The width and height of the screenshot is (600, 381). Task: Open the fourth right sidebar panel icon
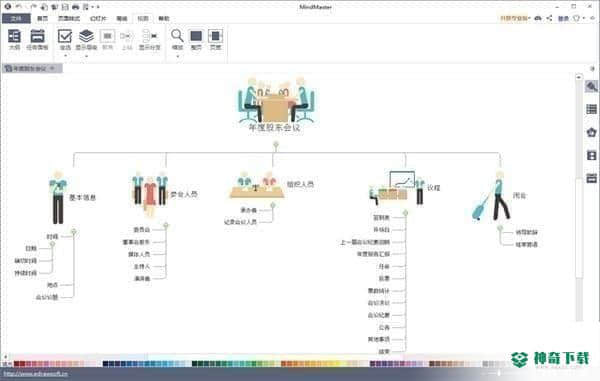pyautogui.click(x=591, y=155)
